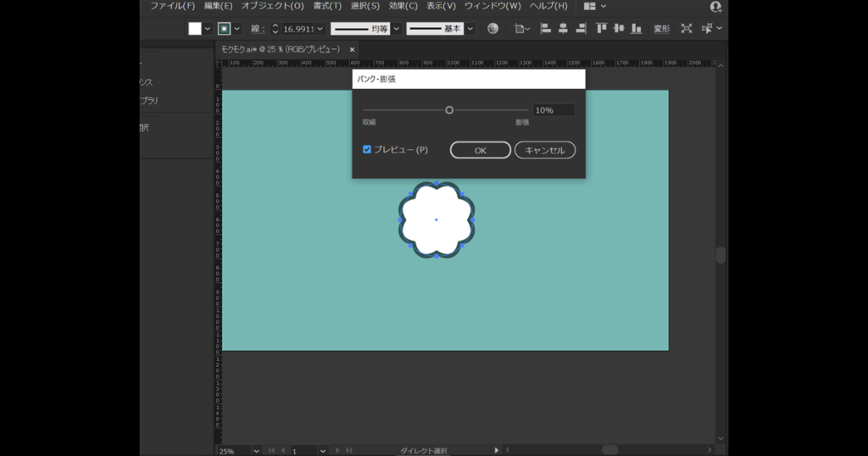Click the recolor artwork color wheel icon
Screen dimensions: 868x456
(493, 28)
